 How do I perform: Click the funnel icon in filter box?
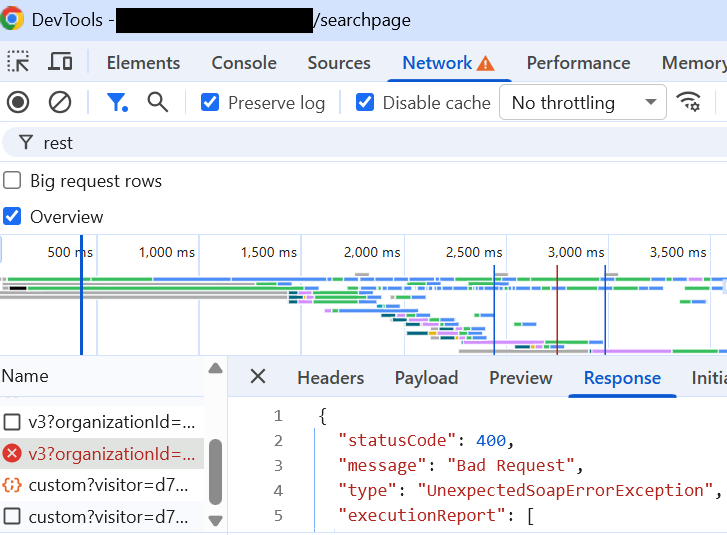(x=26, y=142)
